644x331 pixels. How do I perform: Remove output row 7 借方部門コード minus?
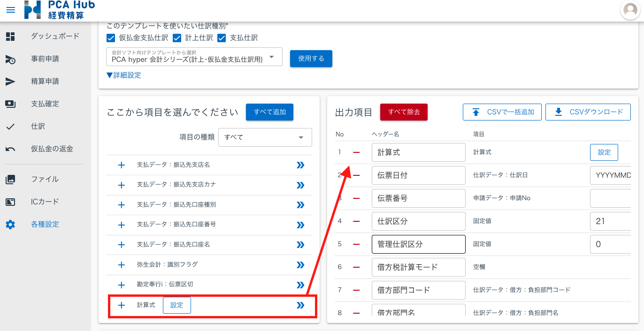point(356,290)
